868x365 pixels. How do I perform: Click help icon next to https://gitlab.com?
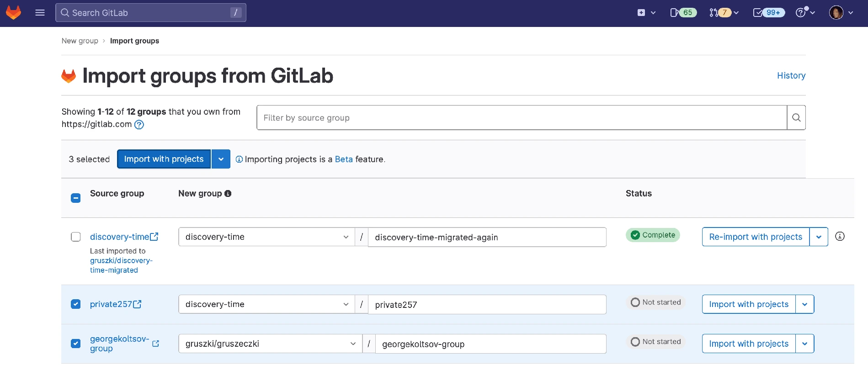tap(139, 124)
